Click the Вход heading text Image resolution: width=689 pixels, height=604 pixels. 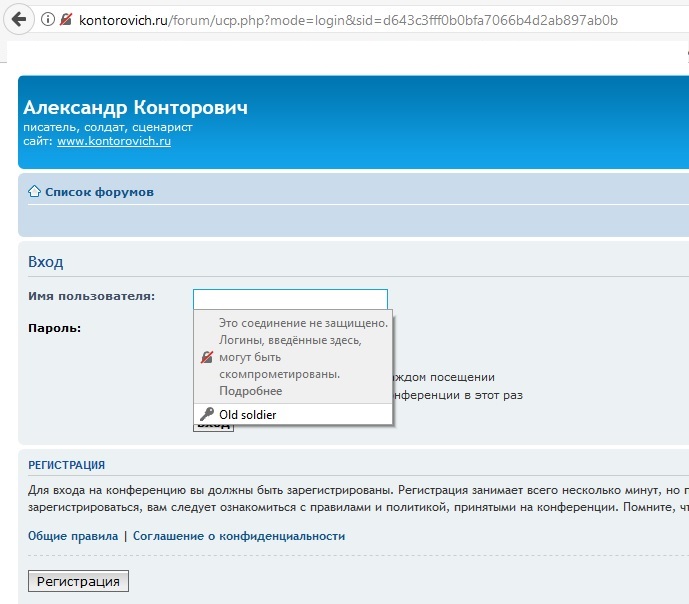click(x=46, y=262)
